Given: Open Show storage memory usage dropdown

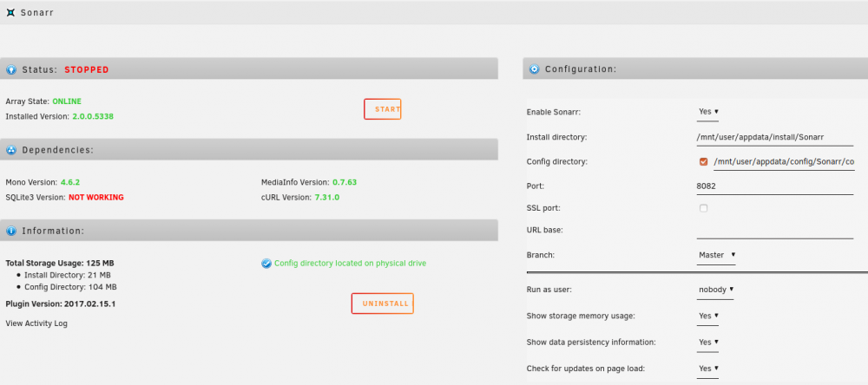Looking at the screenshot, I should tap(708, 316).
